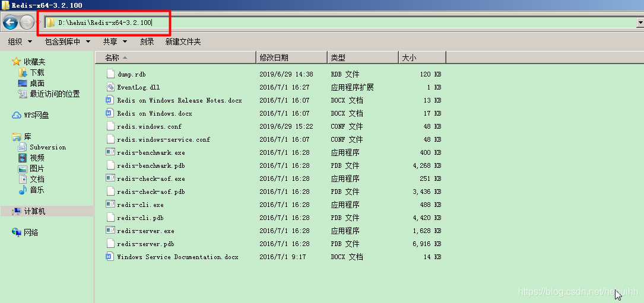The height and width of the screenshot is (303, 644).
Task: Click the file name redis.windows.conf
Action: coord(149,126)
